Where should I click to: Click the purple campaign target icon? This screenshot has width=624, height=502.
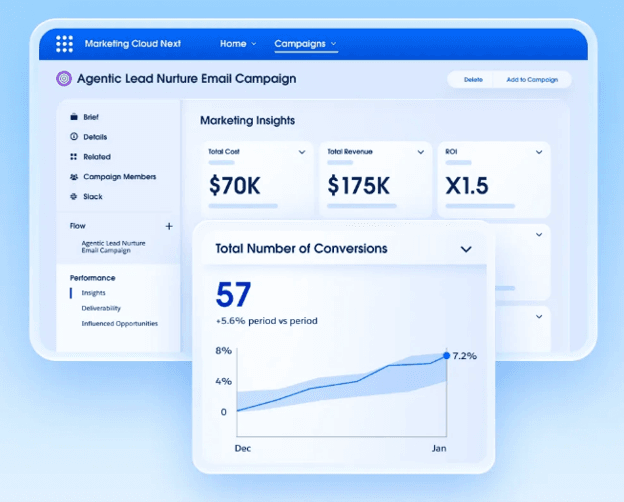coord(64,78)
